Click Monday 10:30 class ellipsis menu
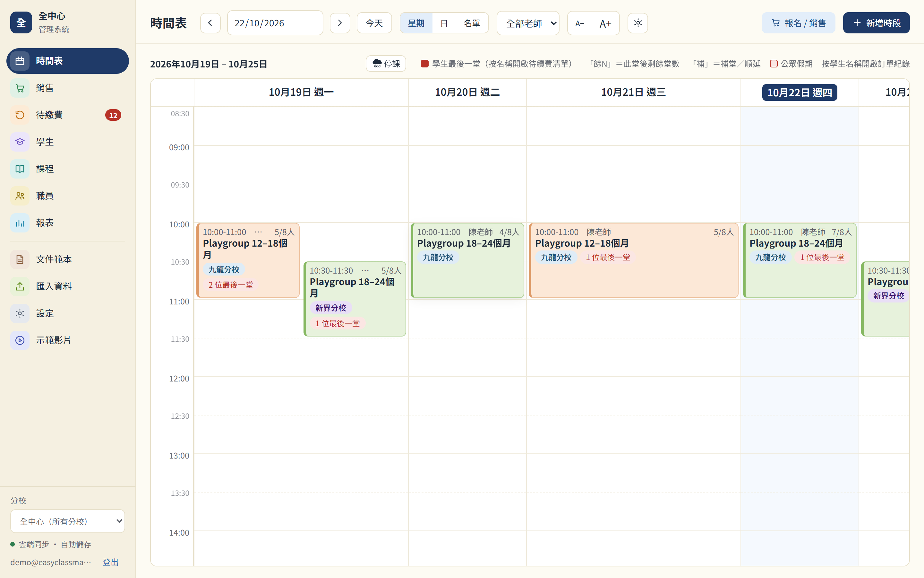This screenshot has width=924, height=578. tap(365, 271)
